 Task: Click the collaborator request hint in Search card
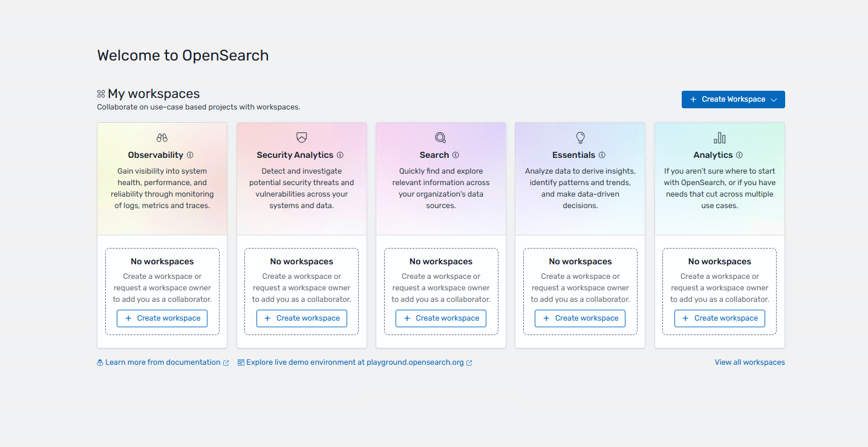(x=441, y=288)
